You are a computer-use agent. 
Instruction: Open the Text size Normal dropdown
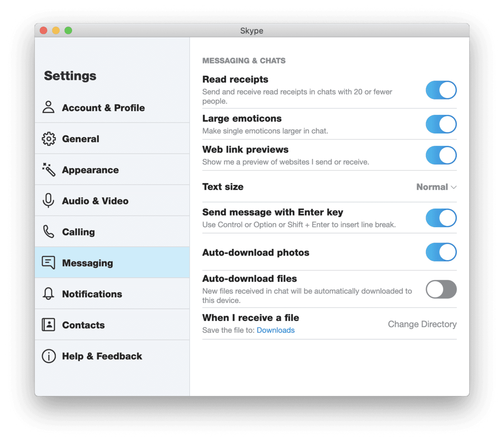[x=436, y=187]
